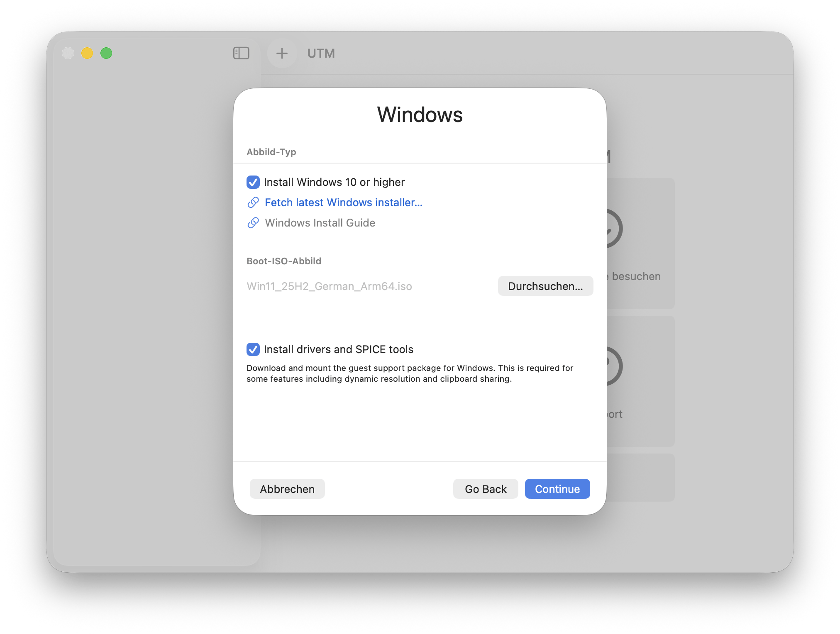Click the plus icon to add VM
840x634 pixels.
pos(282,53)
